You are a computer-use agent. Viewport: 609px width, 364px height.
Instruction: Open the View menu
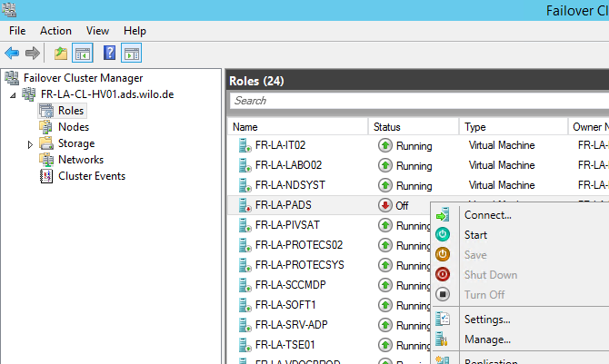click(x=97, y=31)
